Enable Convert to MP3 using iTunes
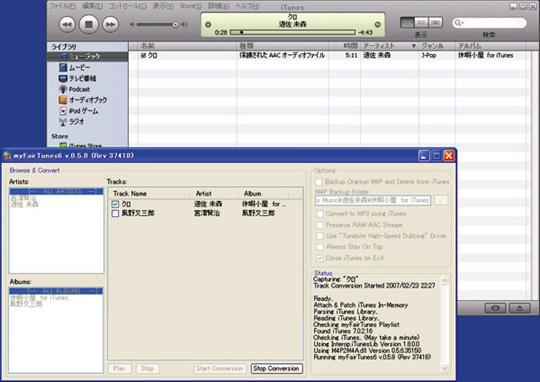 320,214
